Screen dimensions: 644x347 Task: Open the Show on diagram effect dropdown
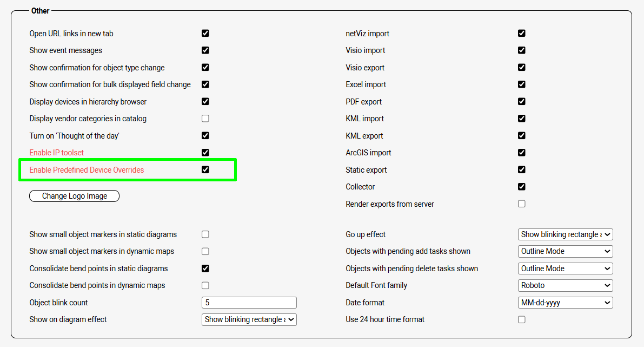[x=249, y=319]
